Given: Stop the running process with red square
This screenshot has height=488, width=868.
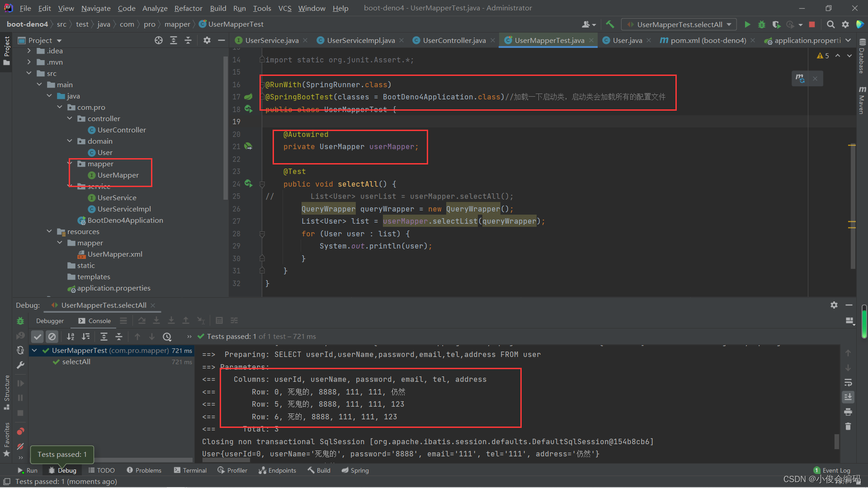Looking at the screenshot, I should point(812,24).
